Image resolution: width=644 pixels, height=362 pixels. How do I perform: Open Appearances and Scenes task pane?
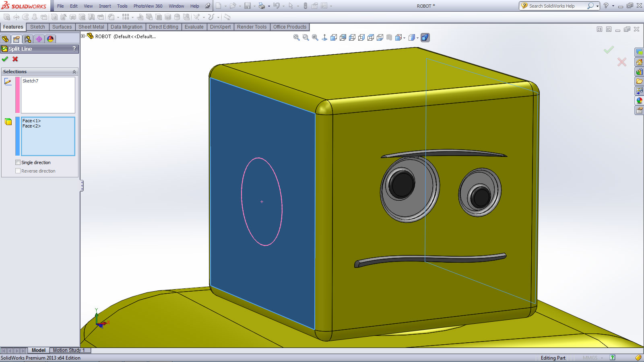pyautogui.click(x=639, y=101)
